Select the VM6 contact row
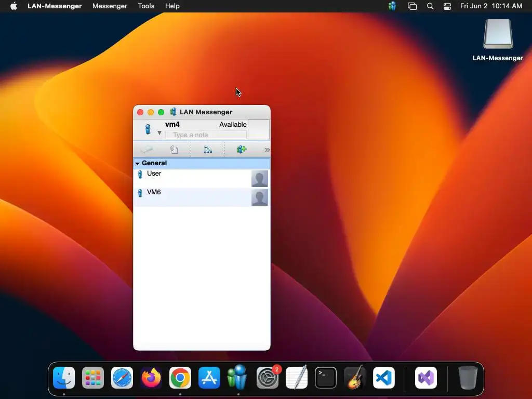The height and width of the screenshot is (399, 532). pos(202,197)
